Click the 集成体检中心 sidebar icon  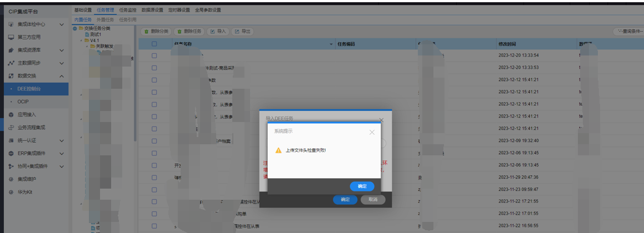(x=11, y=24)
